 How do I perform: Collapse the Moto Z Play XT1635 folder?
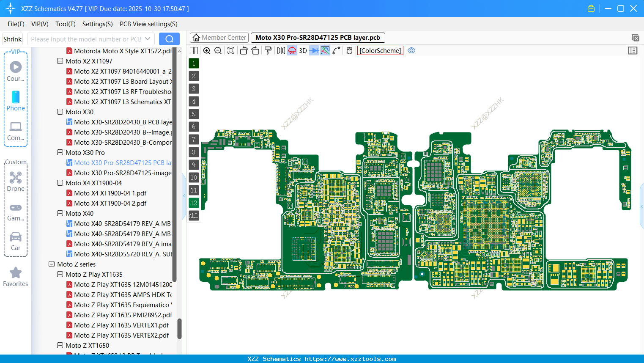(60, 274)
